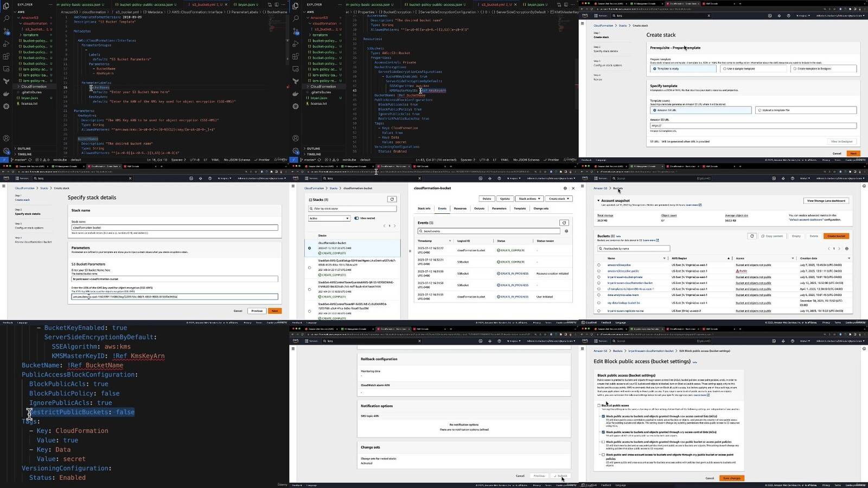Screen dimensions: 868x488
Task: Open the Events table preferences gear
Action: click(566, 231)
